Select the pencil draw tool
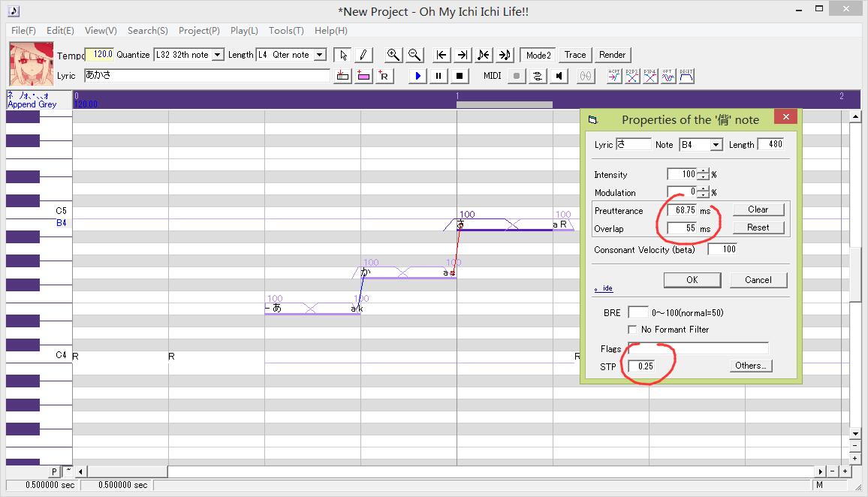This screenshot has height=497, width=868. pos(363,55)
